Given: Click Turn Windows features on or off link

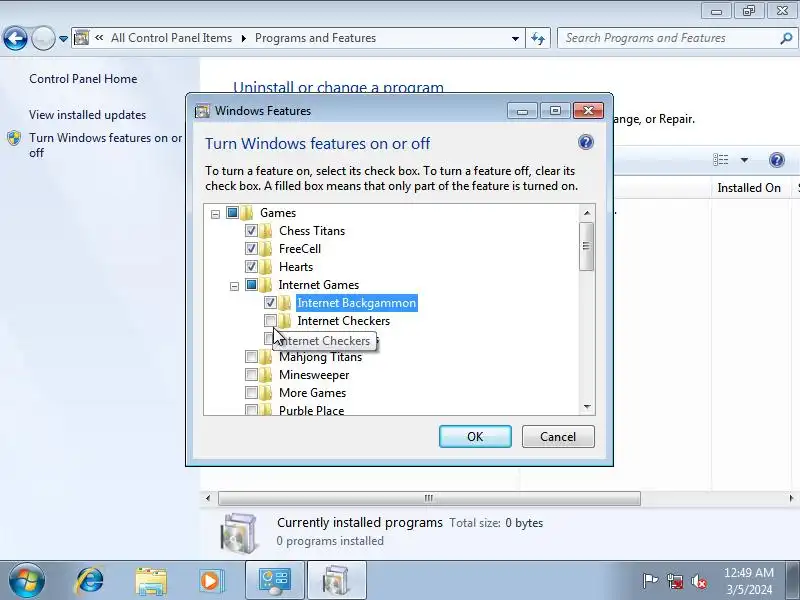Looking at the screenshot, I should pos(106,145).
